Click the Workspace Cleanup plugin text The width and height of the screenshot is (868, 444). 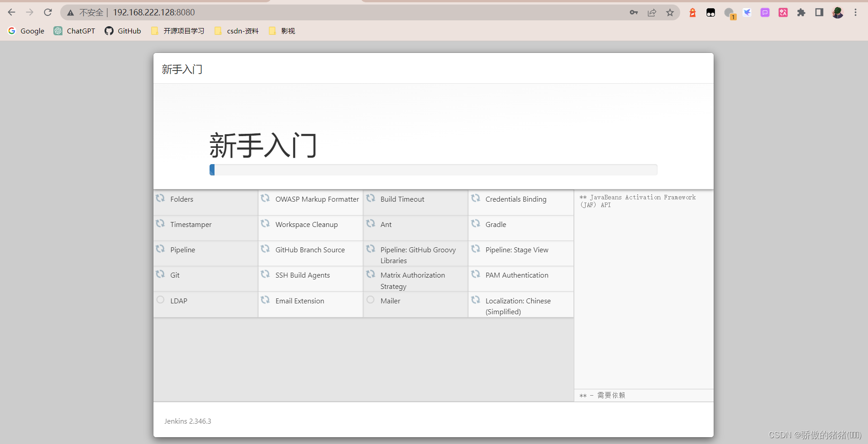click(x=306, y=225)
